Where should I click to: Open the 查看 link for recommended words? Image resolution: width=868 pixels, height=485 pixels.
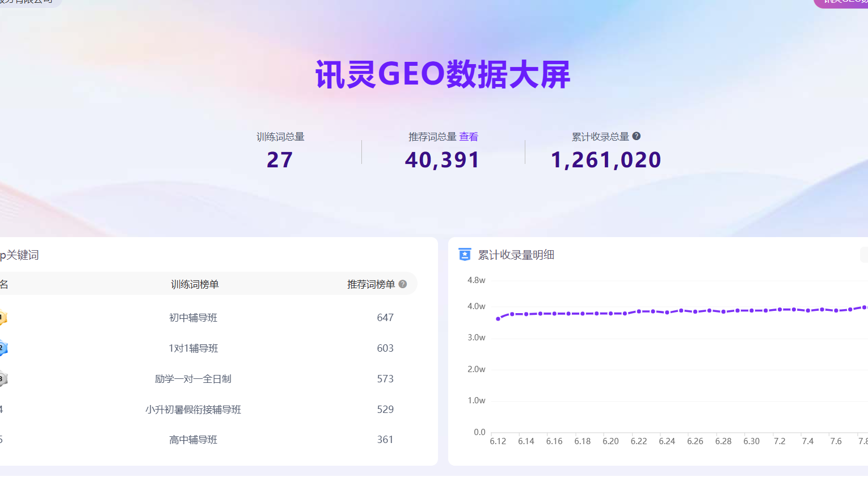tap(469, 137)
